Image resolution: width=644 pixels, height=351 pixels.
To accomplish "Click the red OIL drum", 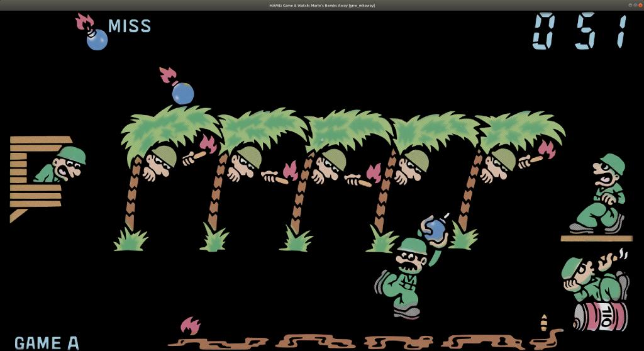I will [x=600, y=316].
